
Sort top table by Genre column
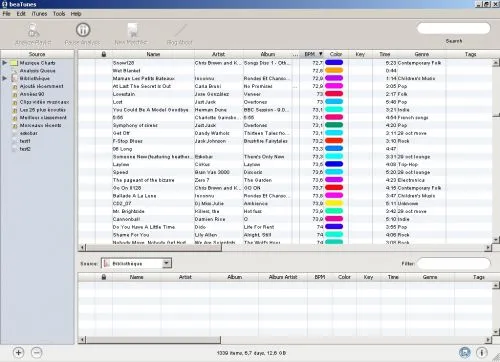click(422, 54)
